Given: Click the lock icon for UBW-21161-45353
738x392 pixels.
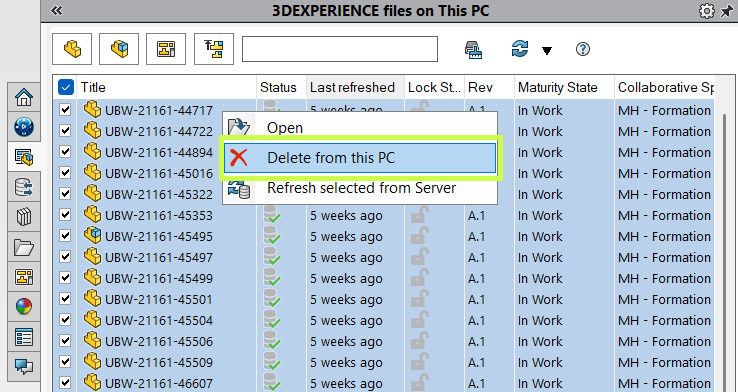Looking at the screenshot, I should pyautogui.click(x=420, y=215).
